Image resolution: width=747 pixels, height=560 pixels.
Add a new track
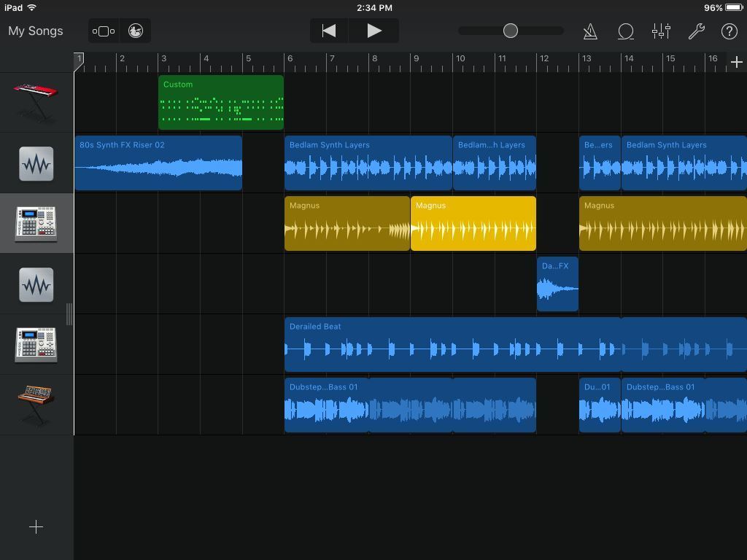tap(36, 526)
